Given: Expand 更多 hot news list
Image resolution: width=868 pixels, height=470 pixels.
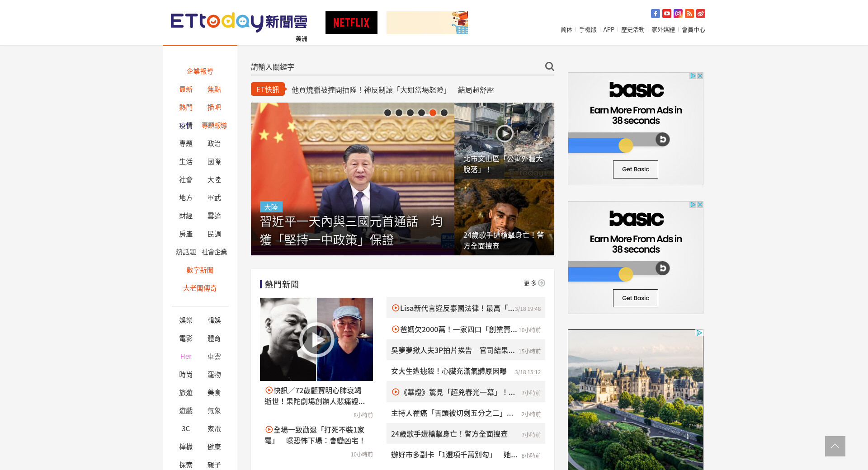Looking at the screenshot, I should (534, 283).
